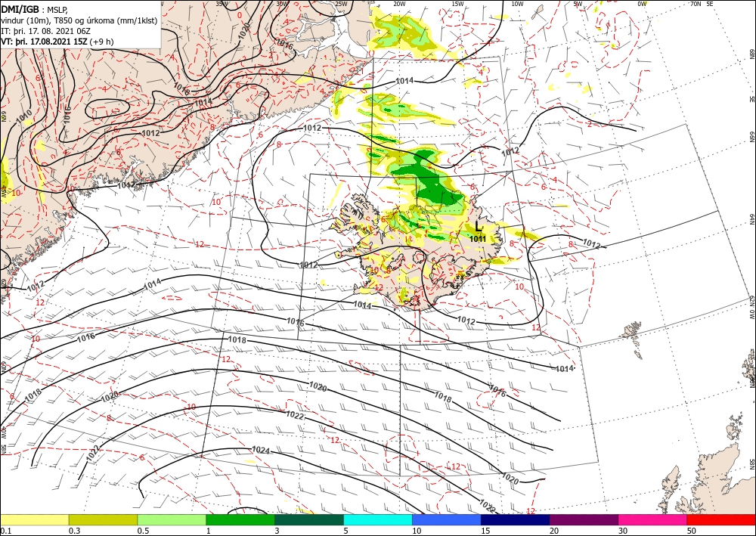The width and height of the screenshot is (756, 536).
Task: Select the dark green 3–5 legend band
Action: coord(309,519)
